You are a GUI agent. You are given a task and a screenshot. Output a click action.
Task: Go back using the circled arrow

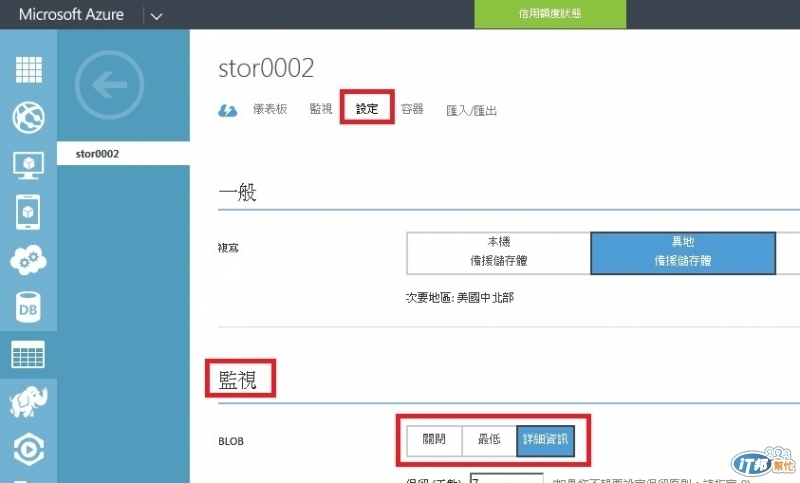(x=109, y=85)
